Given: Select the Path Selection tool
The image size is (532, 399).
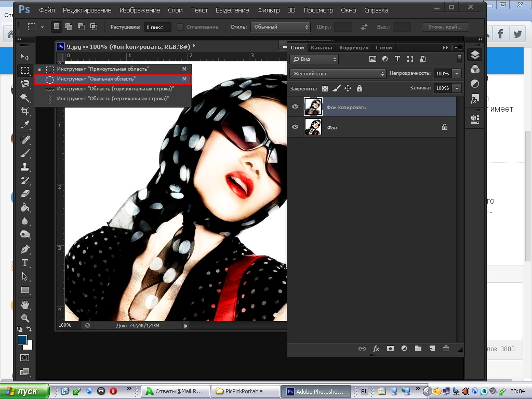Looking at the screenshot, I should (x=25, y=276).
